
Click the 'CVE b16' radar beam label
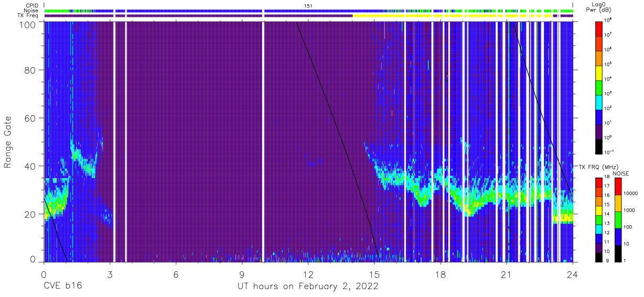(x=62, y=287)
